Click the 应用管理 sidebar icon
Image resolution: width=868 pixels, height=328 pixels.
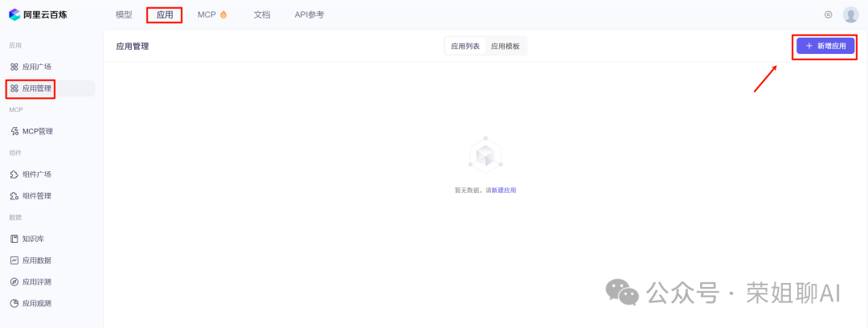[x=14, y=88]
